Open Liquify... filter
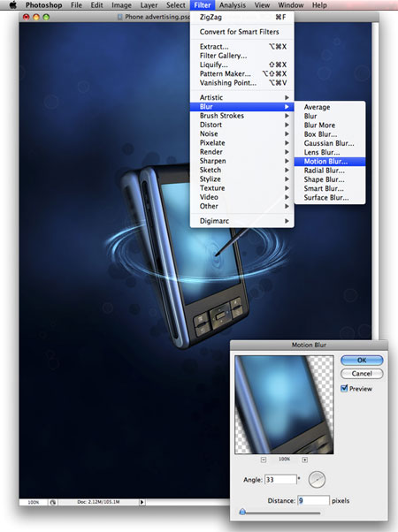This screenshot has width=398, height=532. point(242,65)
